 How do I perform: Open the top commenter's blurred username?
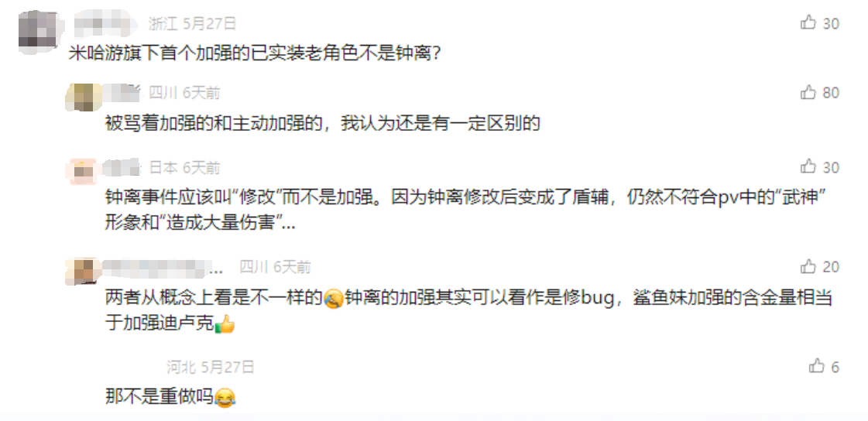click(x=105, y=23)
